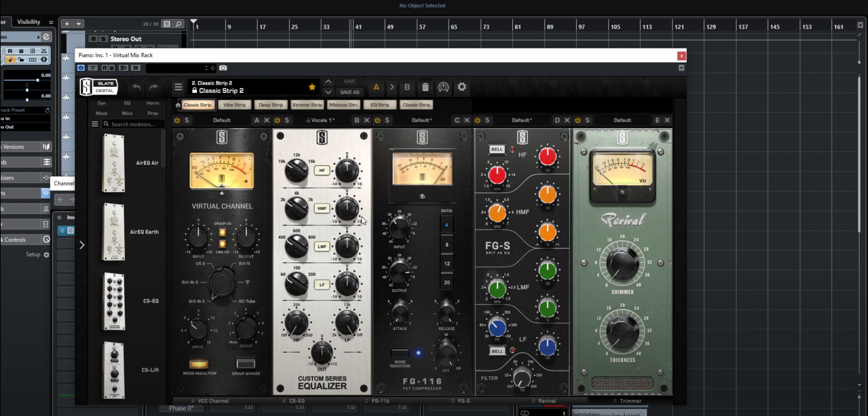Click the camera snapshot icon

[x=223, y=68]
